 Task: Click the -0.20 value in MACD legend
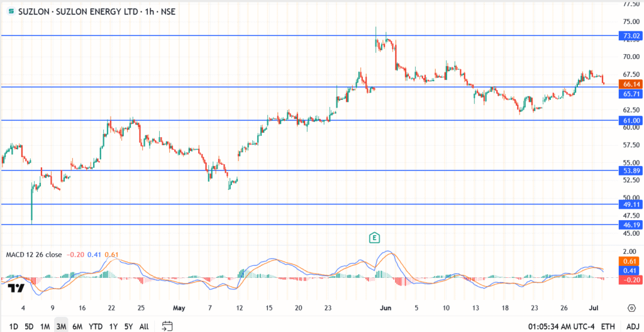[74, 255]
